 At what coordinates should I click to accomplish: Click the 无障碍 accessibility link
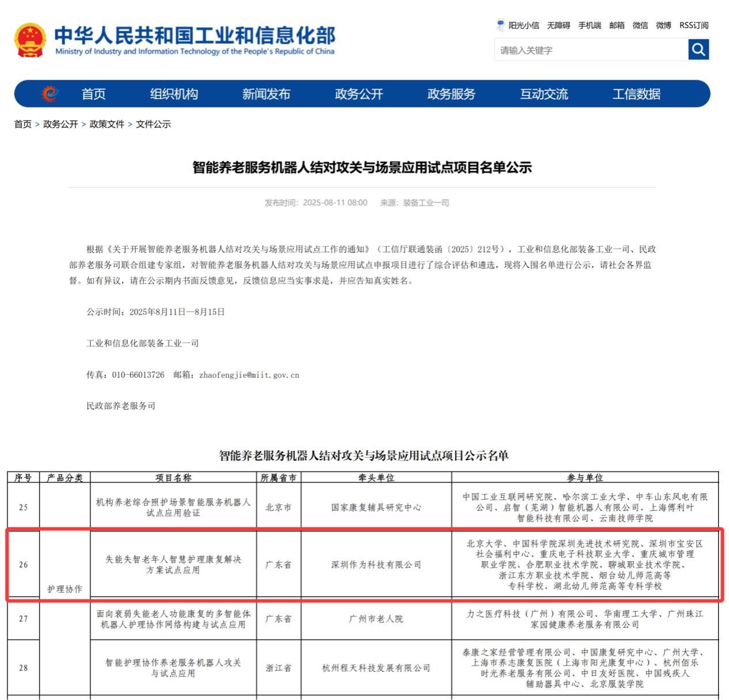pos(558,25)
